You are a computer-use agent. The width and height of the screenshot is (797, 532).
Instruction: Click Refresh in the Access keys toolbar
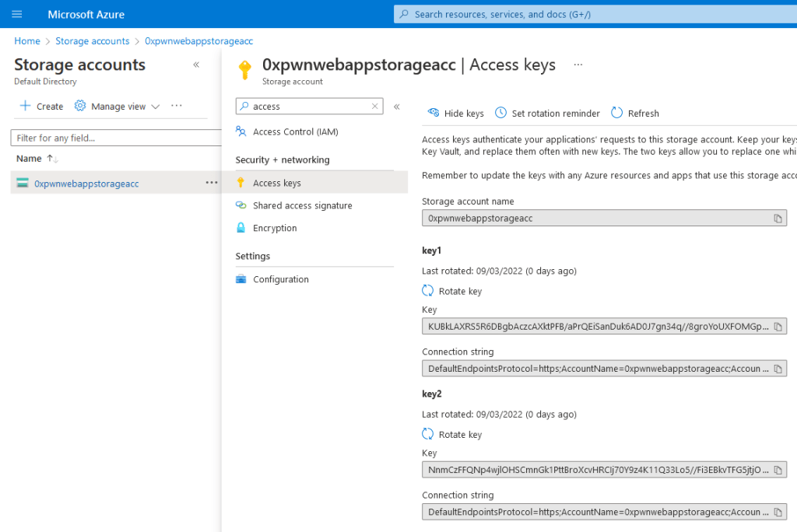[x=635, y=114]
